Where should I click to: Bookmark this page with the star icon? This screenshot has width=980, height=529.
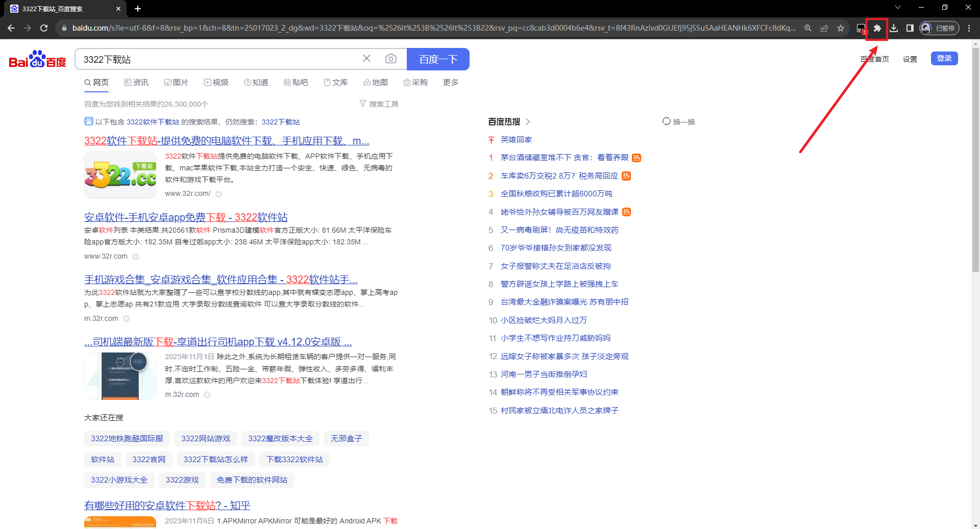coord(841,28)
